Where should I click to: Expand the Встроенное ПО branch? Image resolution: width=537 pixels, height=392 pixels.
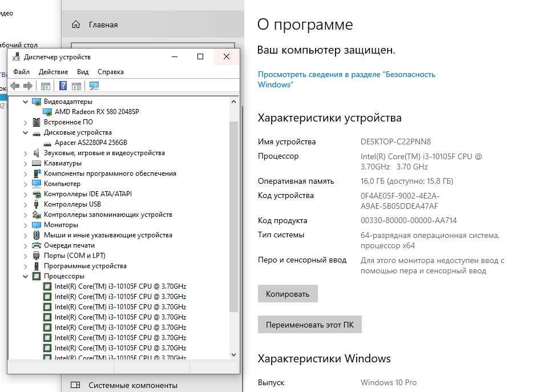tap(25, 122)
